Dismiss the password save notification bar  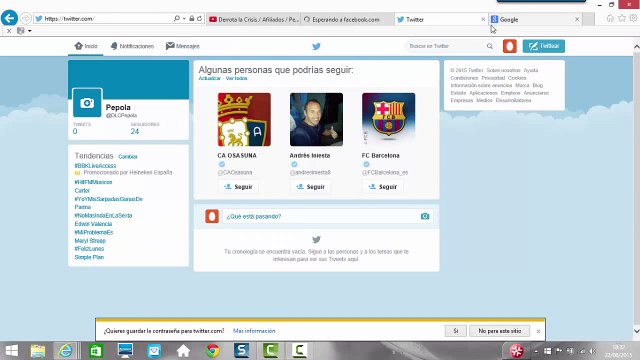coord(538,331)
